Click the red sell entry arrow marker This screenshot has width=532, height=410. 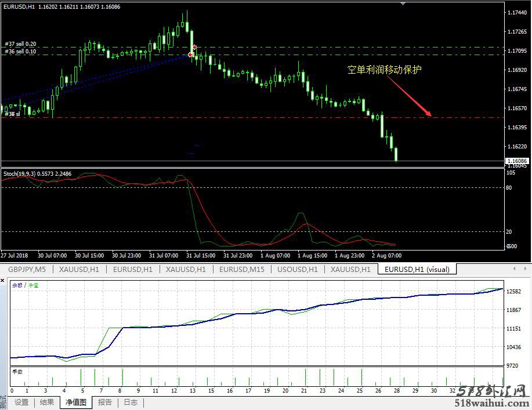[195, 47]
